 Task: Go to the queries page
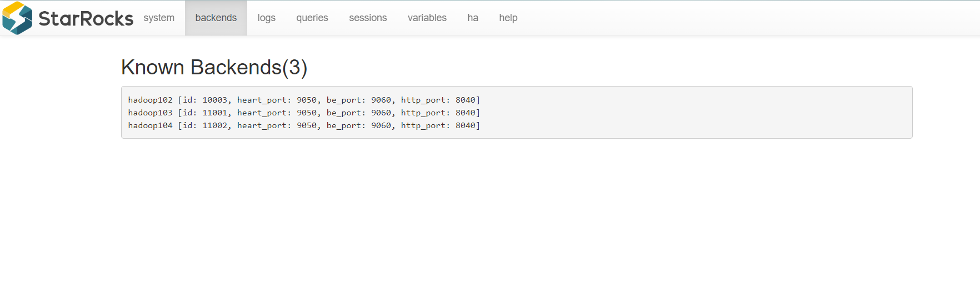click(x=312, y=18)
